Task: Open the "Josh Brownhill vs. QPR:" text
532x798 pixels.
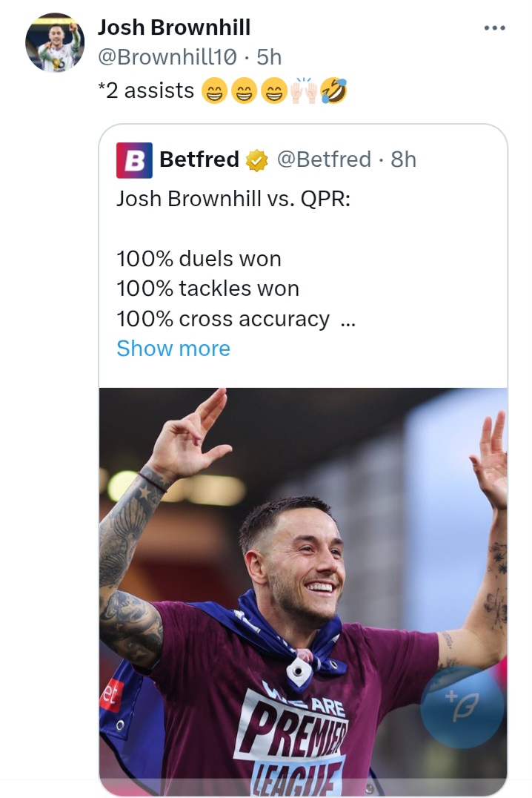Action: pyautogui.click(x=233, y=199)
